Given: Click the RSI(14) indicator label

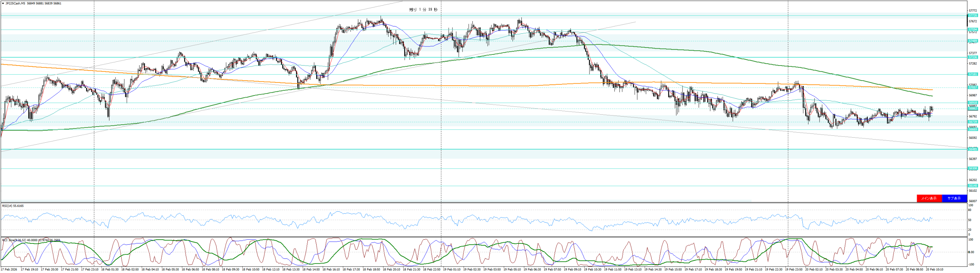Looking at the screenshot, I should pos(13,206).
